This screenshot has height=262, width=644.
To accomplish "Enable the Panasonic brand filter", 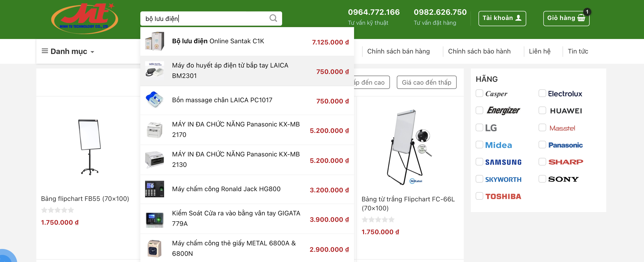I will (542, 145).
